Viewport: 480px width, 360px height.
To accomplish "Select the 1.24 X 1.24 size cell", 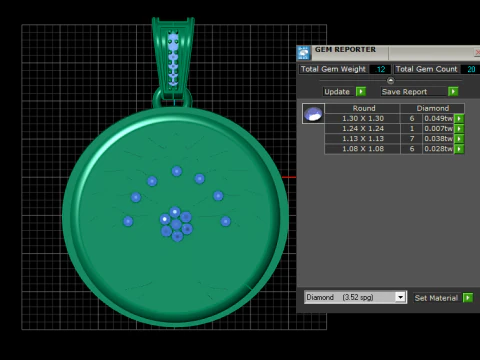I will [x=363, y=129].
